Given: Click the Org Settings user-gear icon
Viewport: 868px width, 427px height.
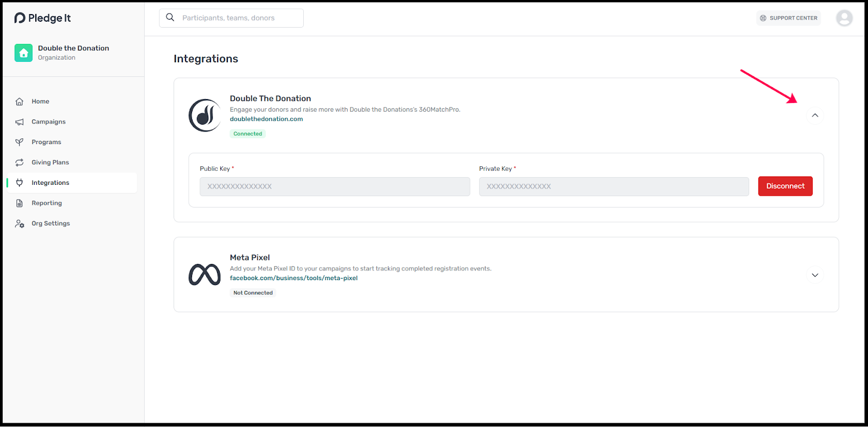Looking at the screenshot, I should (x=20, y=223).
